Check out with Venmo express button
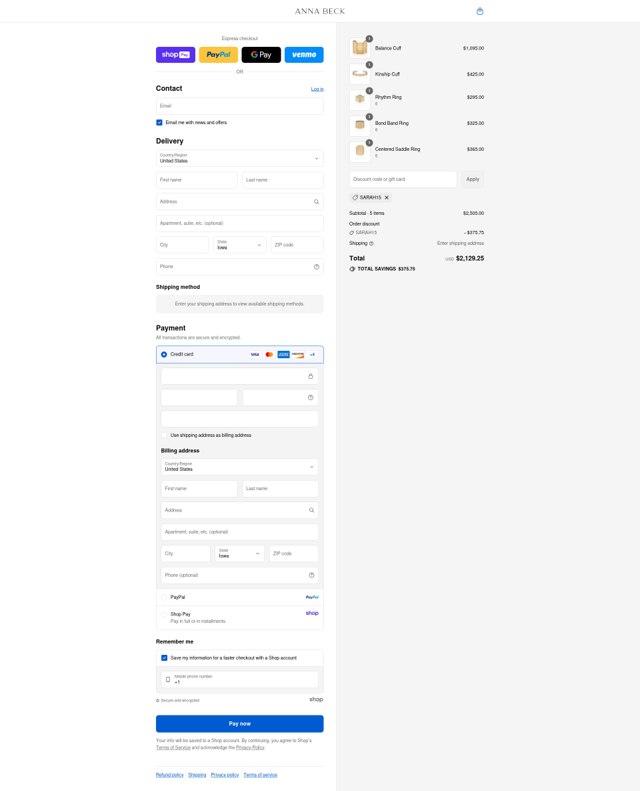Viewport: 640px width, 791px height. 304,54
